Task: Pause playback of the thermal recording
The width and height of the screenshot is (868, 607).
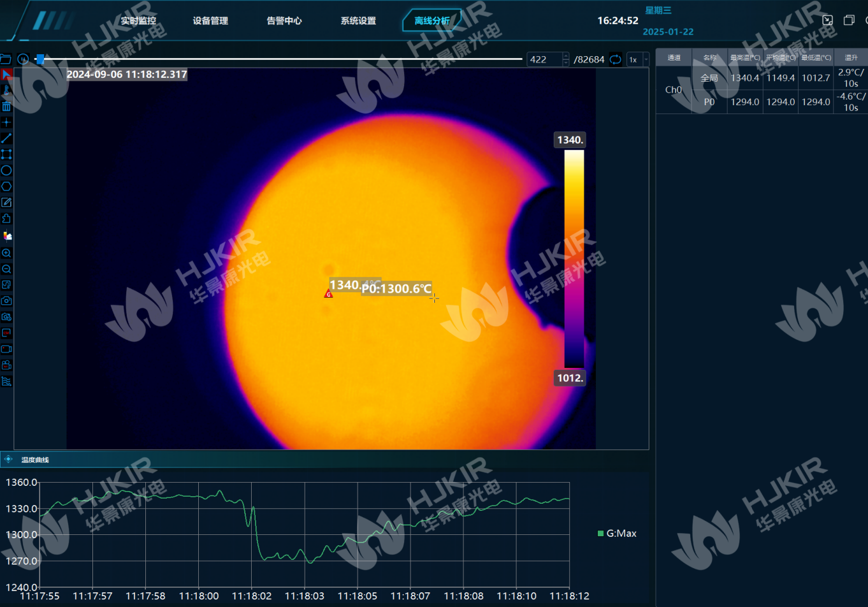Action: click(24, 59)
